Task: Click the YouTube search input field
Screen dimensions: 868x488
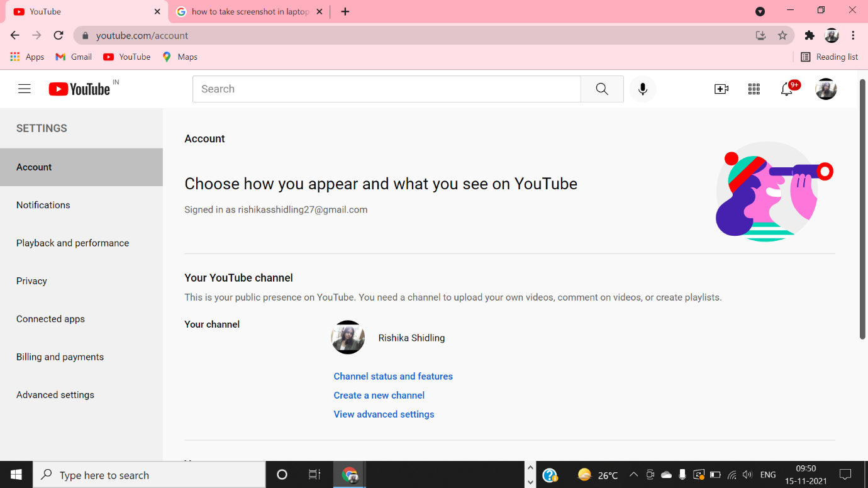Action: (x=387, y=89)
